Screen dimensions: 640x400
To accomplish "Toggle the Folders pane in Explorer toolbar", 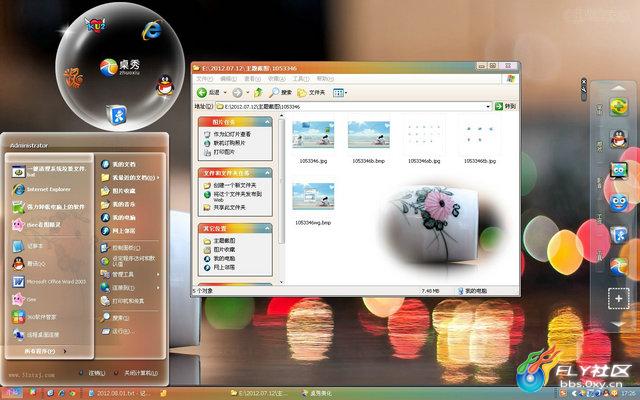I will [311, 93].
